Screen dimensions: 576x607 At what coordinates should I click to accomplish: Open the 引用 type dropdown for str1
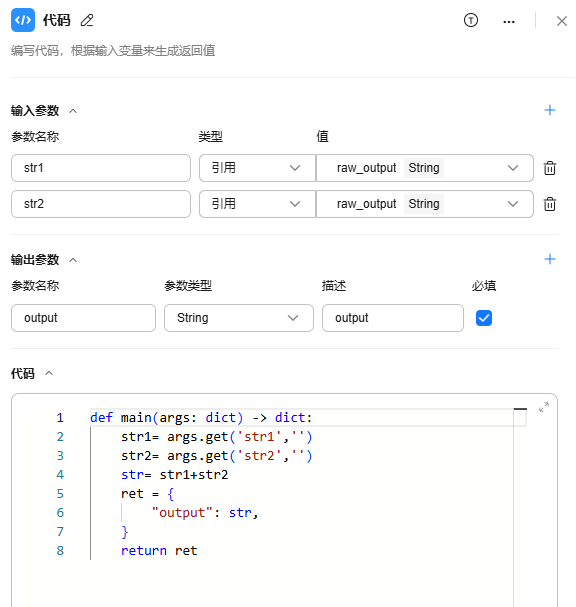pyautogui.click(x=257, y=168)
